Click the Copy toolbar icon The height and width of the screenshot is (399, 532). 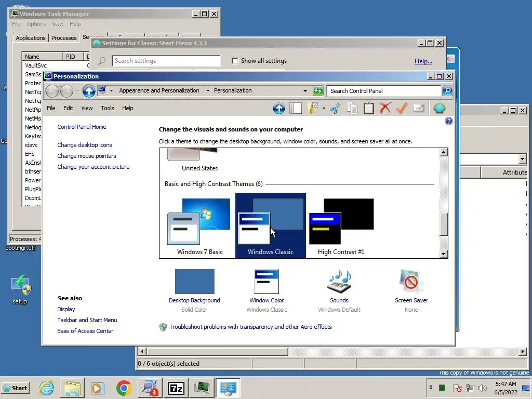click(x=352, y=109)
